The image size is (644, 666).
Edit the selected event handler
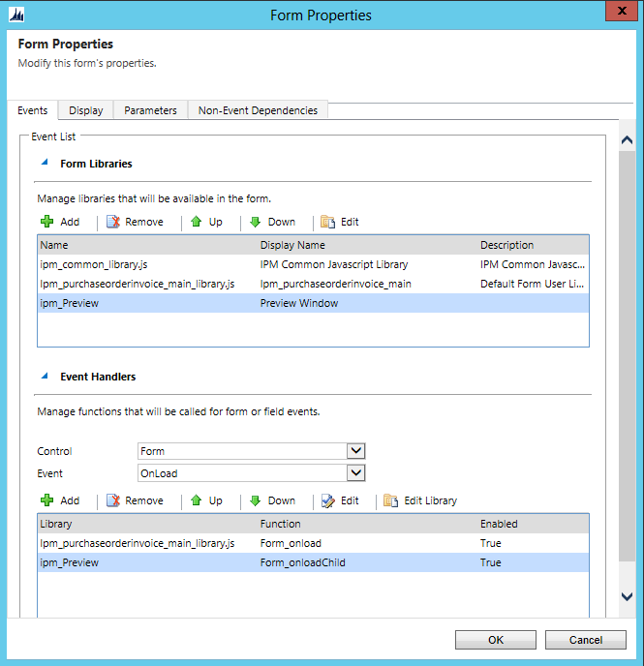(x=339, y=500)
